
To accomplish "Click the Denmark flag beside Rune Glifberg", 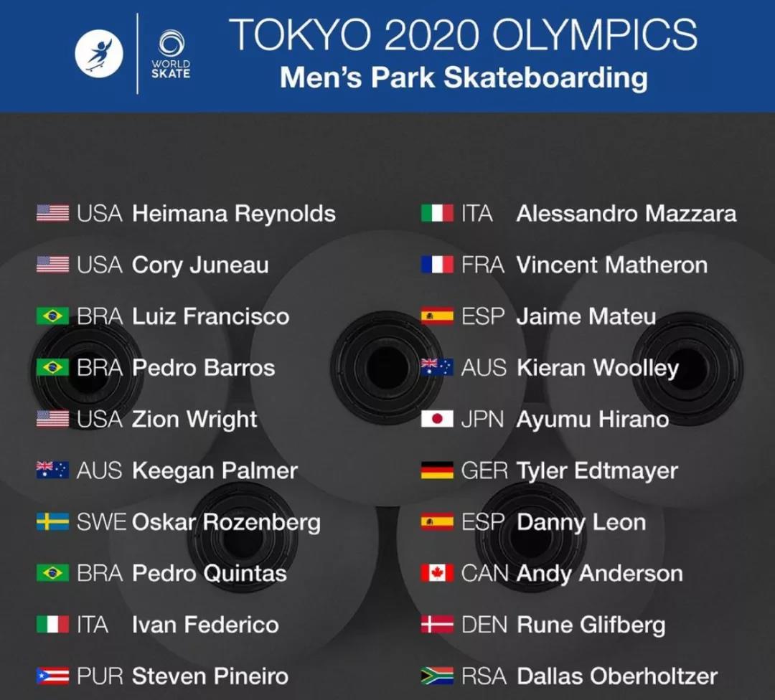I will coord(437,625).
